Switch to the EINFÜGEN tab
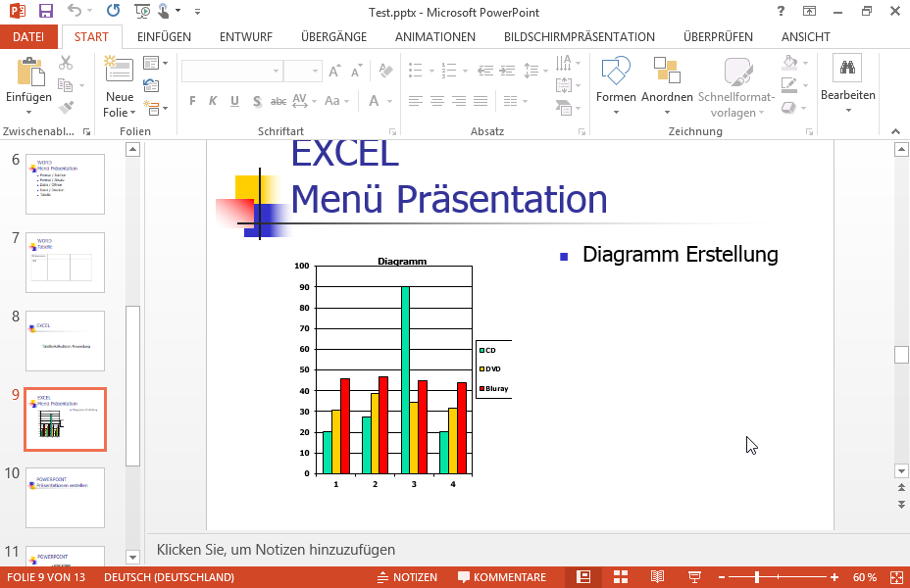 pos(164,36)
